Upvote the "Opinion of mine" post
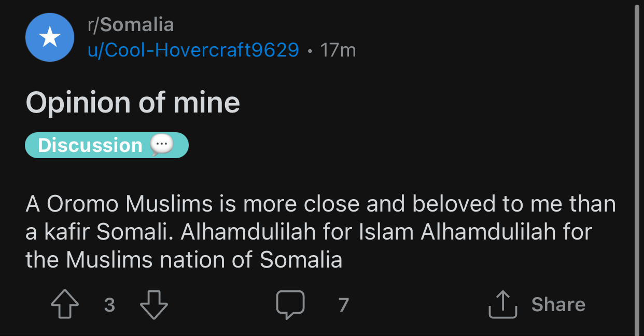644x336 pixels. pos(65,304)
